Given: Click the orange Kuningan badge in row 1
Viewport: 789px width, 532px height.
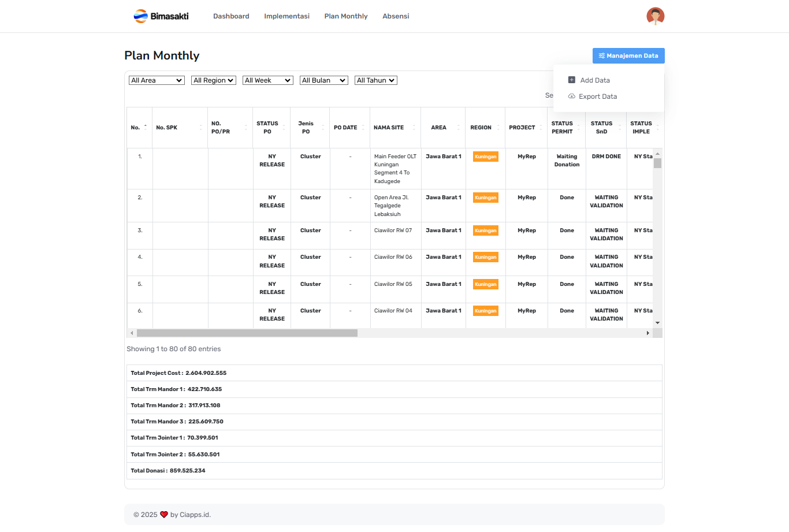Looking at the screenshot, I should click(x=485, y=157).
